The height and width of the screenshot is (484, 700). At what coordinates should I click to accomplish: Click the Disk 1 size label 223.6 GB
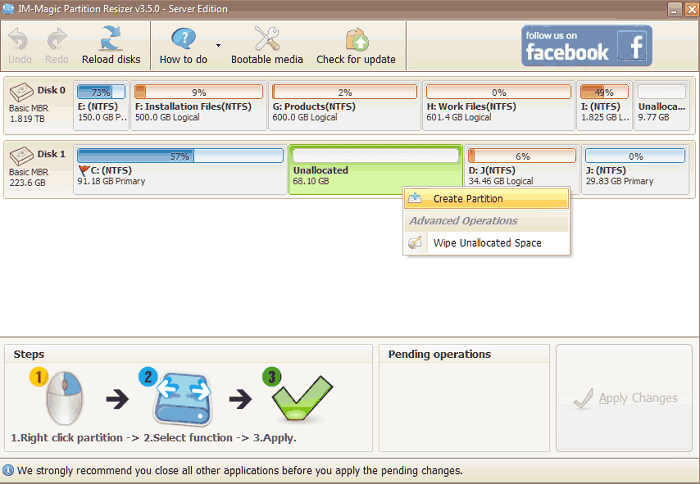(x=27, y=183)
